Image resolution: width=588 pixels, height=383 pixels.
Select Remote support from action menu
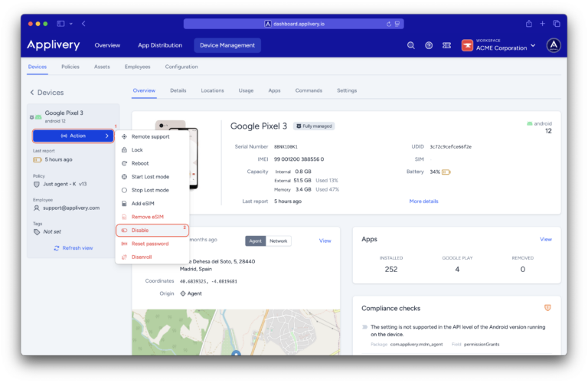tap(152, 136)
